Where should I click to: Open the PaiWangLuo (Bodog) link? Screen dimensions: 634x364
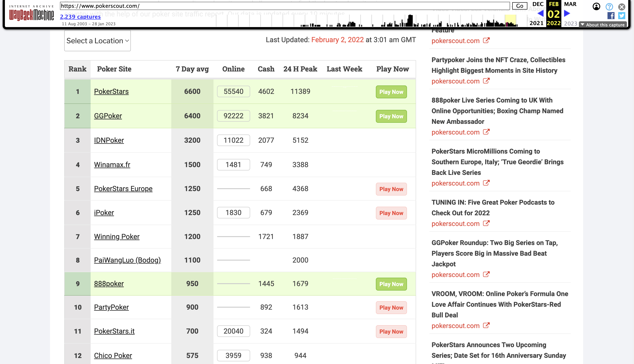(x=127, y=260)
